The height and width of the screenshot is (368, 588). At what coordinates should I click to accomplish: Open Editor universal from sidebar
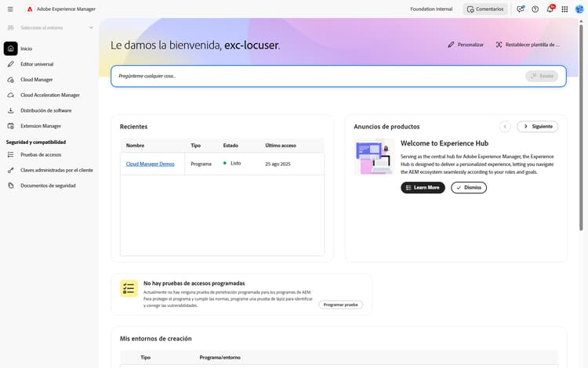point(37,64)
